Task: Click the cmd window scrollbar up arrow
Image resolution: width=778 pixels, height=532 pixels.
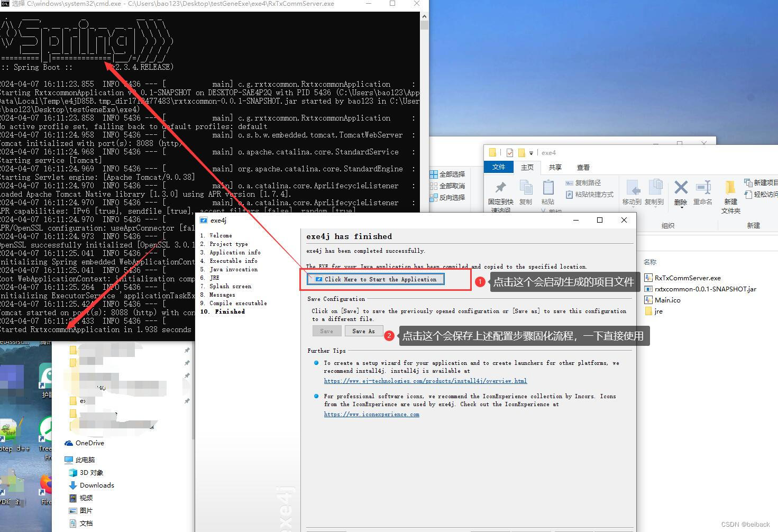Action: [x=424, y=16]
